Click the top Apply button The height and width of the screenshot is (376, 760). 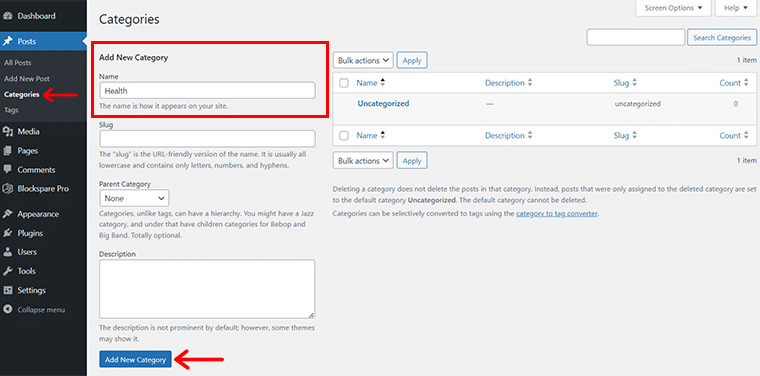pos(412,61)
